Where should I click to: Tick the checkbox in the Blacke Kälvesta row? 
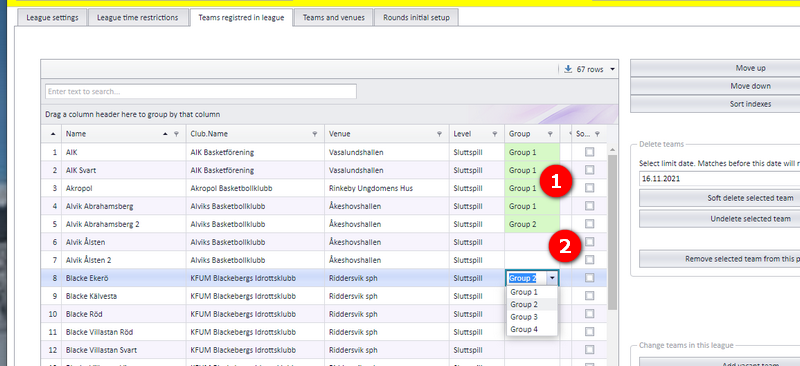[x=589, y=296]
